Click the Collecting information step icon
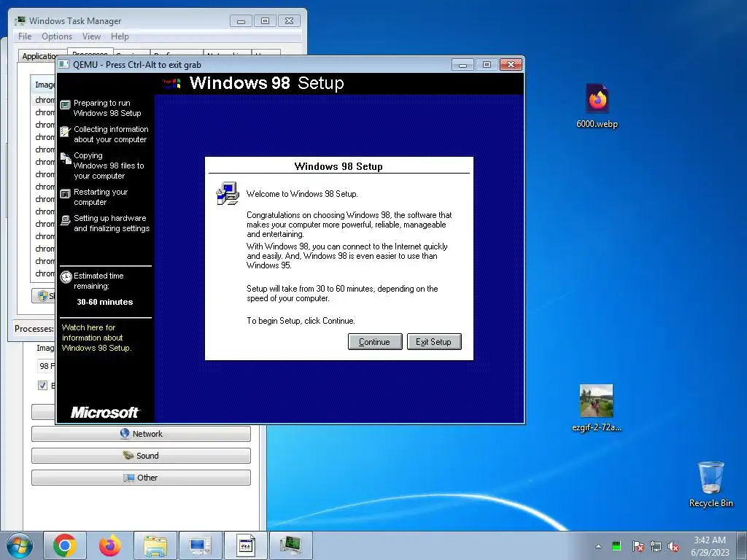 click(65, 131)
